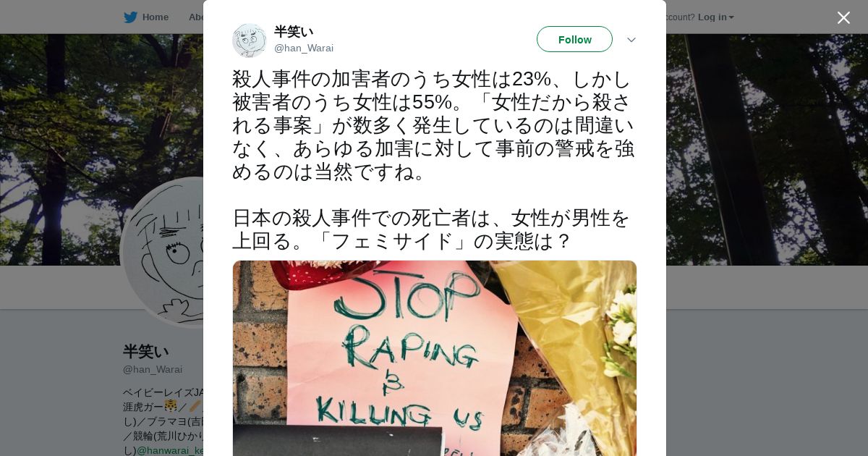The width and height of the screenshot is (868, 456).
Task: Click the caret next to Log in
Action: point(731,17)
